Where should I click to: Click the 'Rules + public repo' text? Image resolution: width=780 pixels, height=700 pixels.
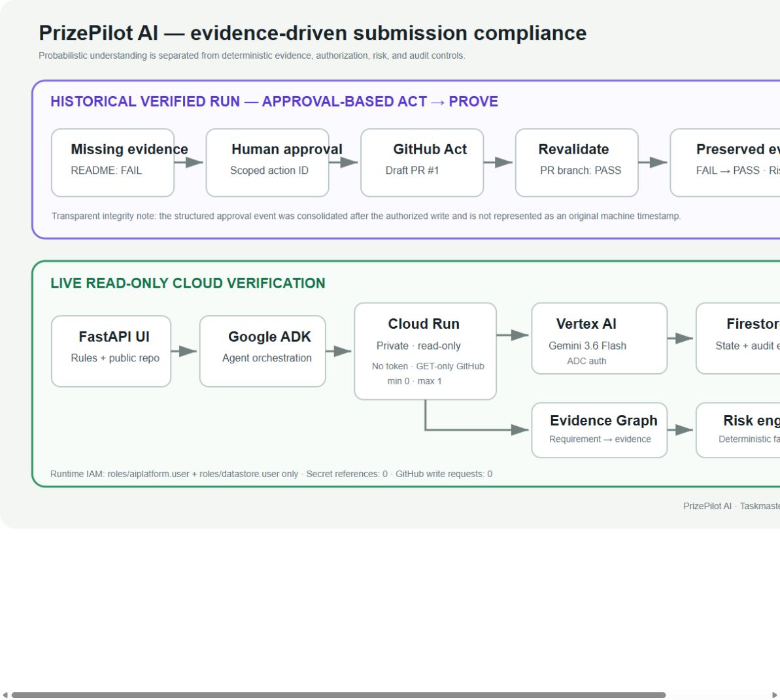pyautogui.click(x=115, y=358)
